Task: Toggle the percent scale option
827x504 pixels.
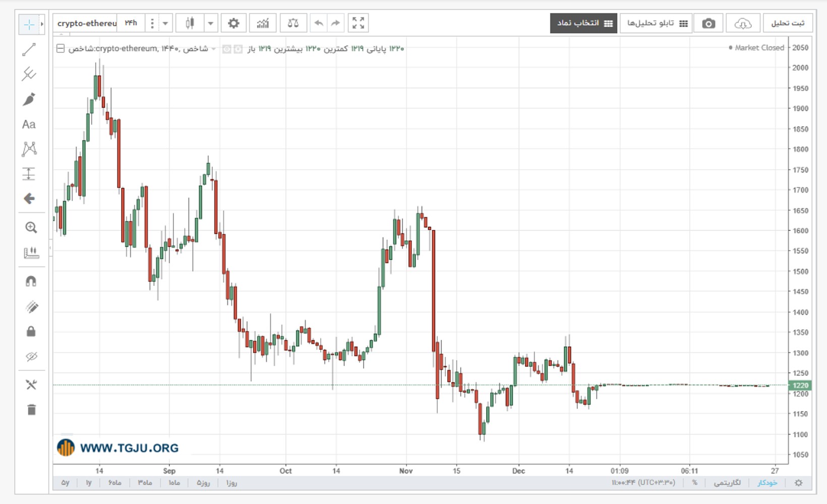Action: pos(694,483)
